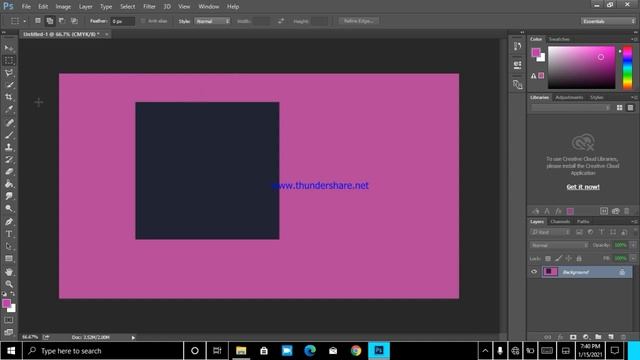Select the Rectangle shape tool

pos(9,258)
